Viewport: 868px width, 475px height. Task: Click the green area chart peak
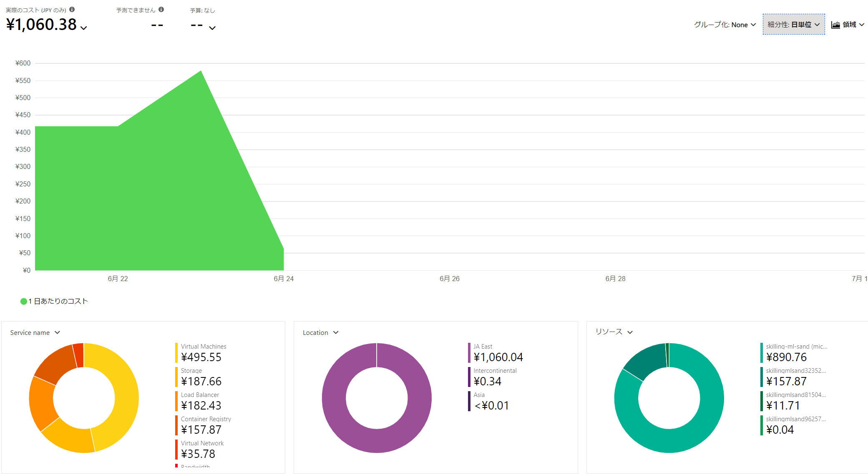tap(201, 74)
